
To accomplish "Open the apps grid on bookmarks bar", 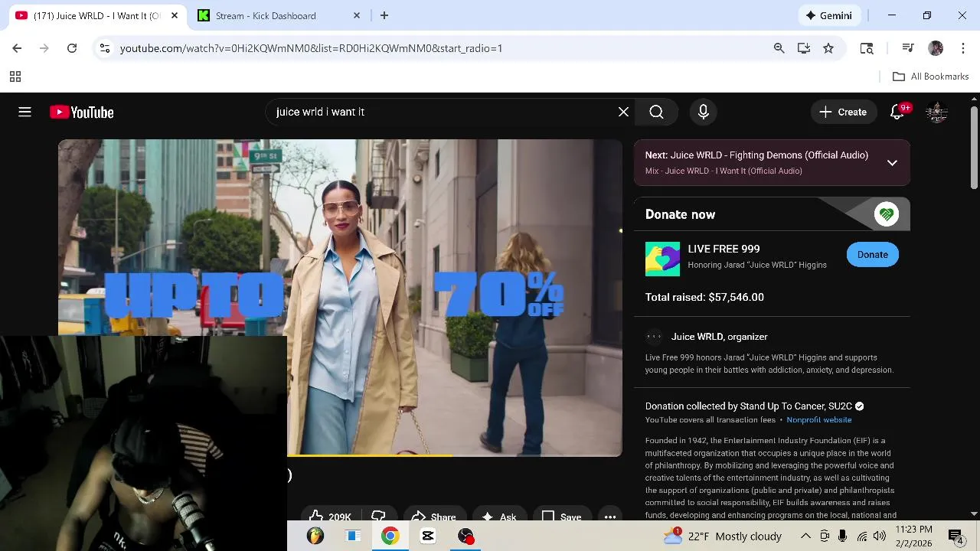I will (x=15, y=77).
